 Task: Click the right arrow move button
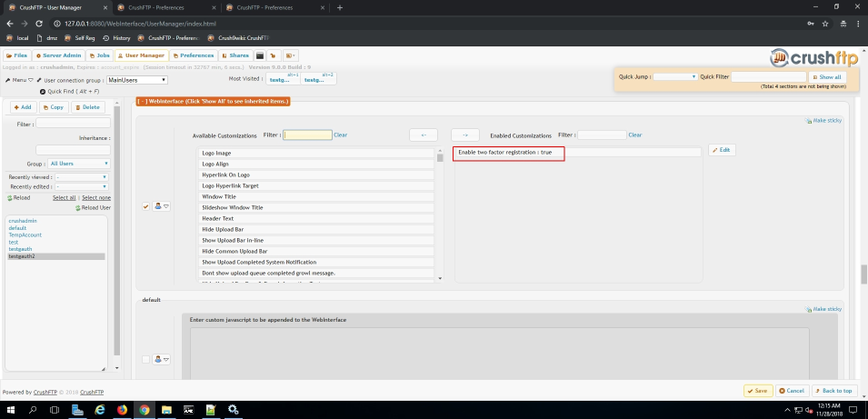pyautogui.click(x=465, y=135)
